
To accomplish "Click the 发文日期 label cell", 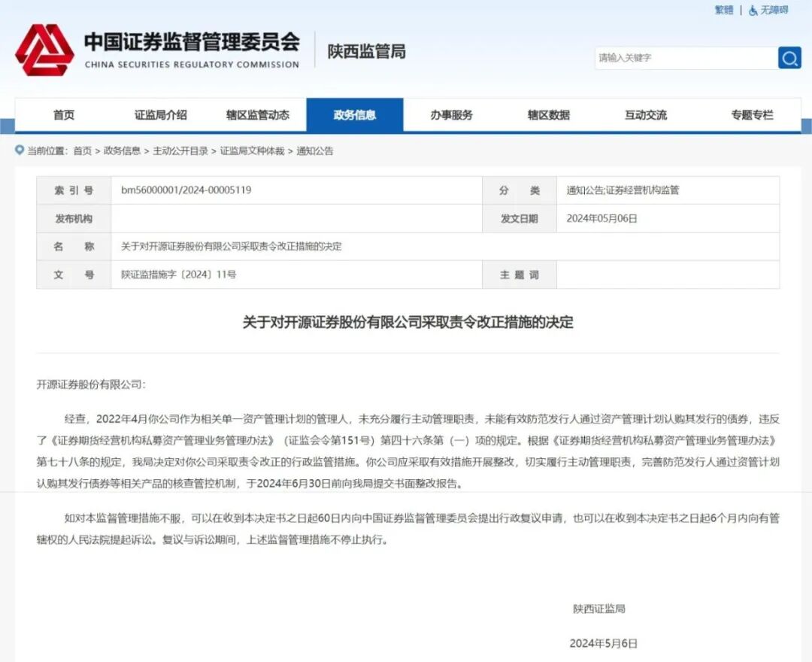I will click(x=520, y=218).
